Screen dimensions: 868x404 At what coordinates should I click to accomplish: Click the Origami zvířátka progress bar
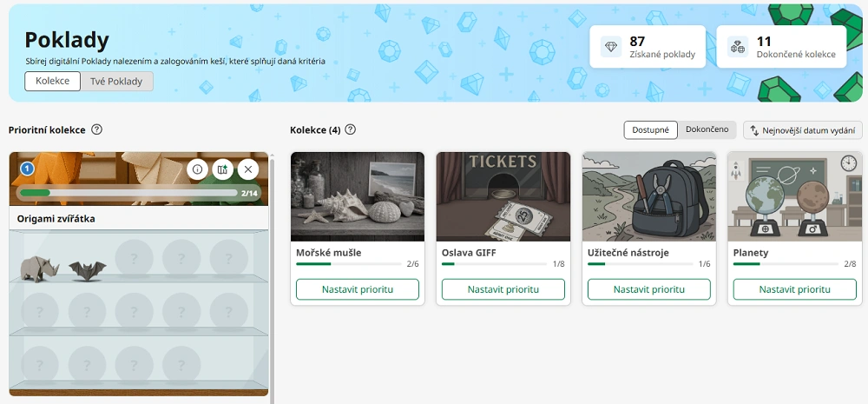tap(128, 193)
